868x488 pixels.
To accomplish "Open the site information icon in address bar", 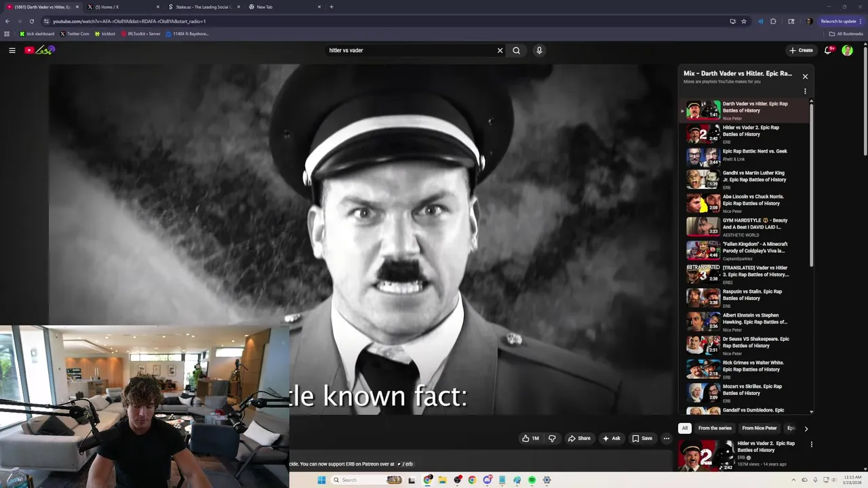I will (46, 21).
